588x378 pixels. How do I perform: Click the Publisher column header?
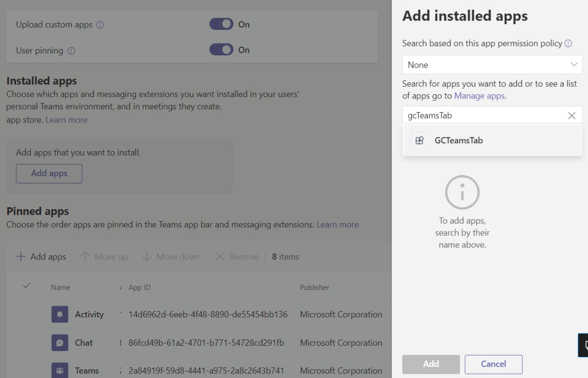(x=315, y=287)
